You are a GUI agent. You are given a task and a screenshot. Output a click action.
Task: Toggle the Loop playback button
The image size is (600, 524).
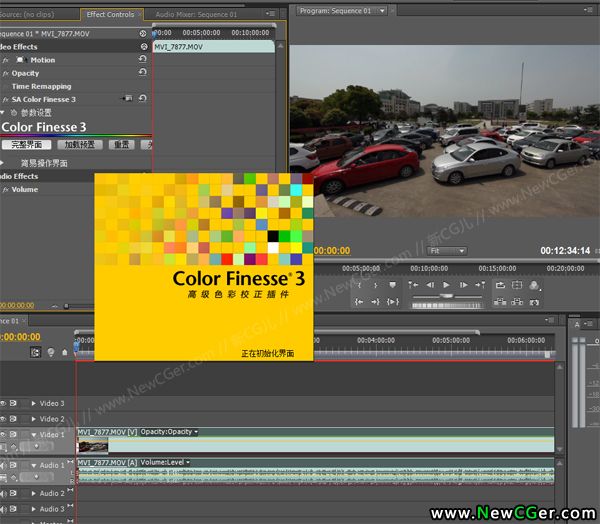pyautogui.click(x=500, y=285)
